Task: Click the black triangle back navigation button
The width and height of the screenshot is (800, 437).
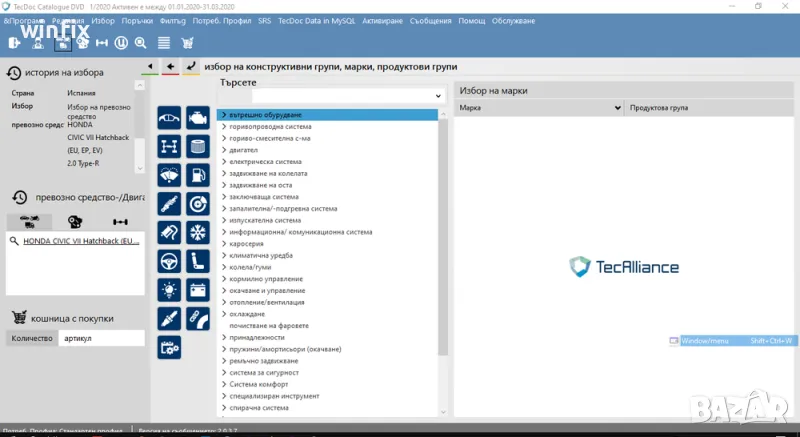Action: pos(150,67)
